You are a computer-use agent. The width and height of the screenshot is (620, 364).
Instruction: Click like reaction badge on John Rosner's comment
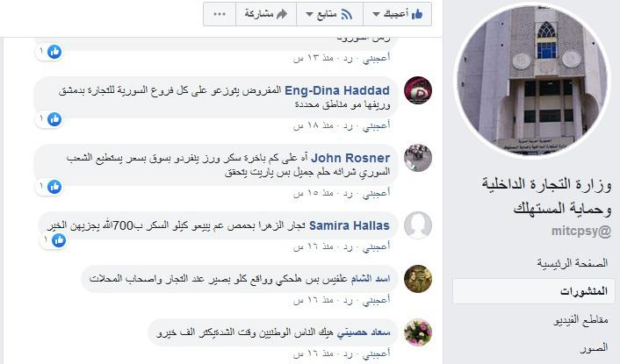pos(54,186)
